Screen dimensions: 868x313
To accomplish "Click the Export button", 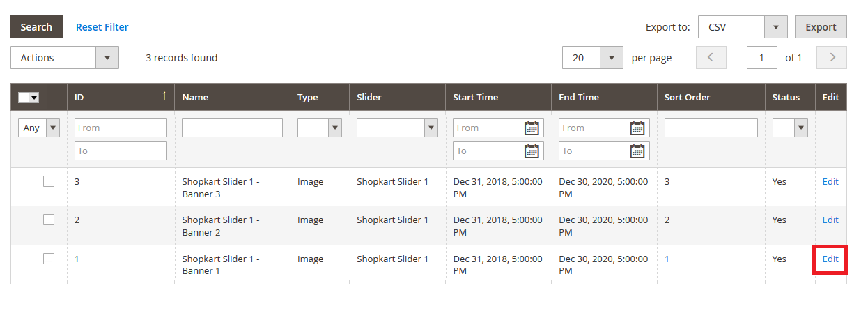I will 821,27.
